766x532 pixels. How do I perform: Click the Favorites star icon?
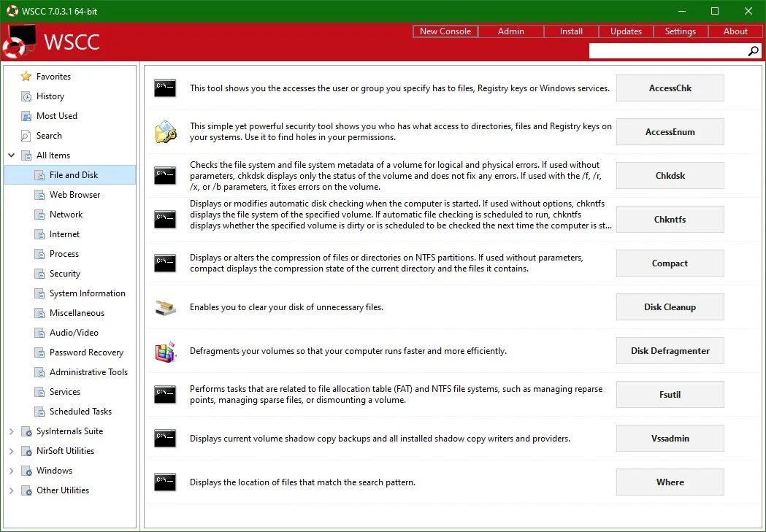click(x=26, y=76)
